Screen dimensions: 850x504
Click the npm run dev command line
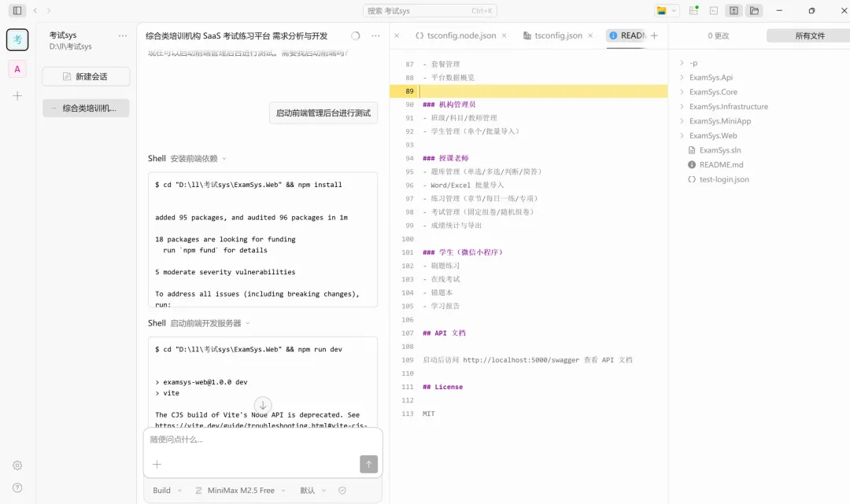248,349
